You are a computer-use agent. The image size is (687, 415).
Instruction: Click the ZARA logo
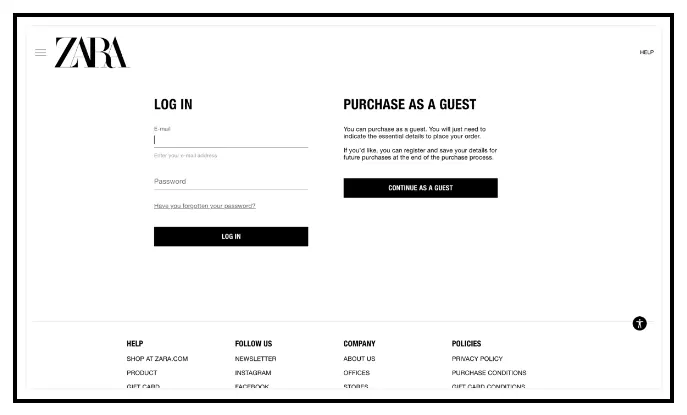coord(92,53)
